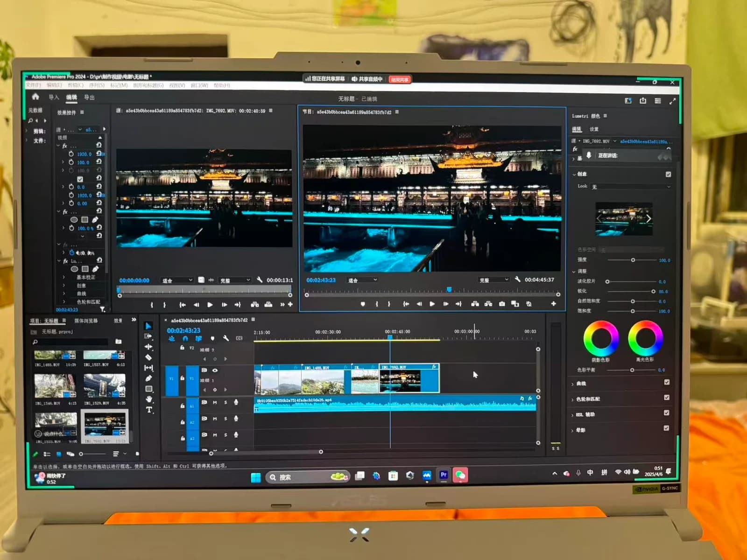This screenshot has height=560, width=747.
Task: Switch Project panel to list view
Action: [x=47, y=454]
